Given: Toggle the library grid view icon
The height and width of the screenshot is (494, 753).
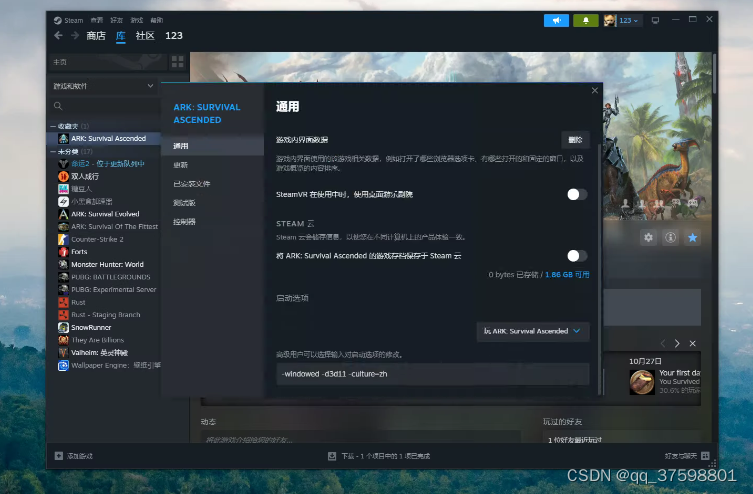Looking at the screenshot, I should [x=178, y=61].
